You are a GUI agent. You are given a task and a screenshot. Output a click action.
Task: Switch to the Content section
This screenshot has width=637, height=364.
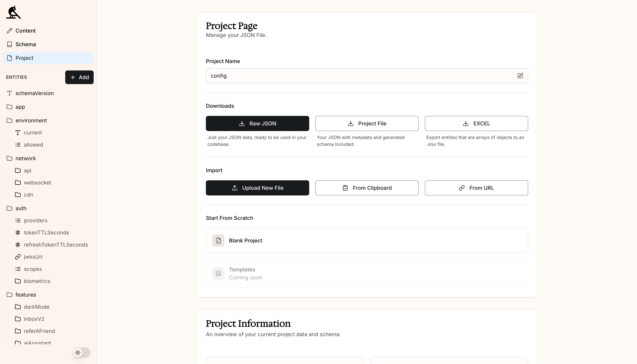tap(26, 30)
